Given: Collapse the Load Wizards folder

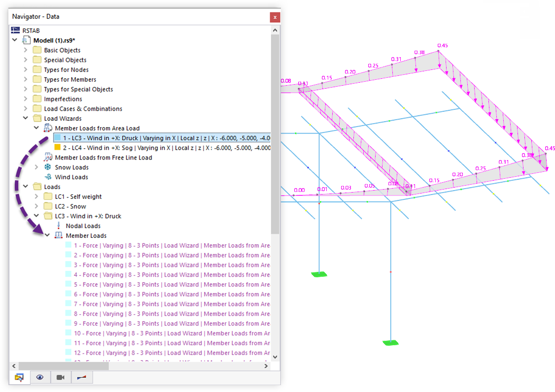Looking at the screenshot, I should click(x=25, y=118).
